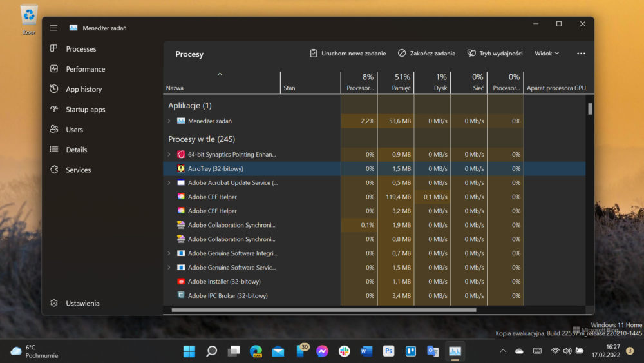The image size is (644, 363).
Task: Sort by Sieć column header
Action: tap(469, 83)
